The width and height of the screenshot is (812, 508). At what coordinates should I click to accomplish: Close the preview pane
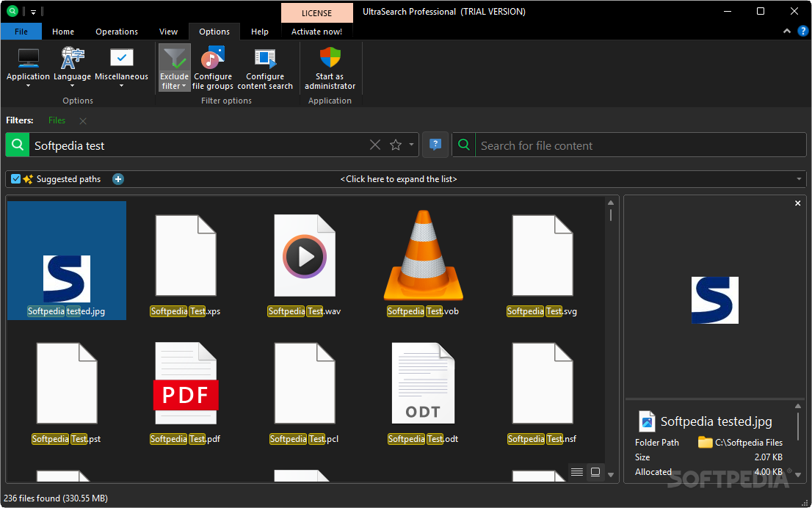pos(797,203)
